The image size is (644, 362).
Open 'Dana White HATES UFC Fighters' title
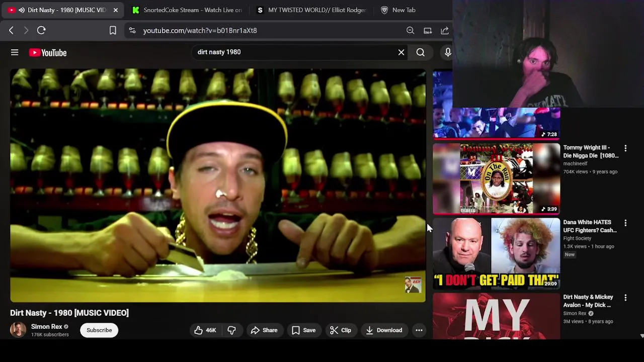(590, 226)
